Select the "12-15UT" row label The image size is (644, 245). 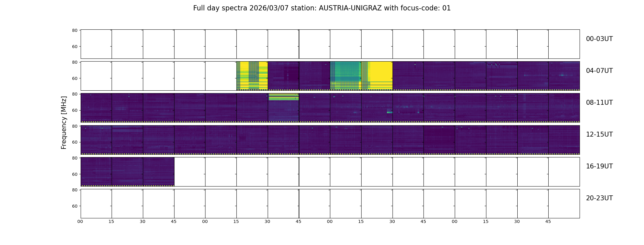pyautogui.click(x=599, y=134)
